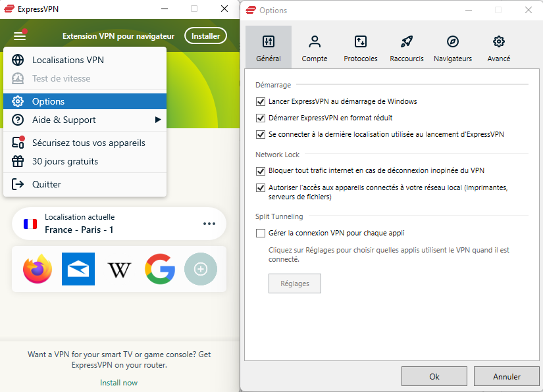Image resolution: width=543 pixels, height=392 pixels.
Task: Switch to the Général tab
Action: pos(269,47)
